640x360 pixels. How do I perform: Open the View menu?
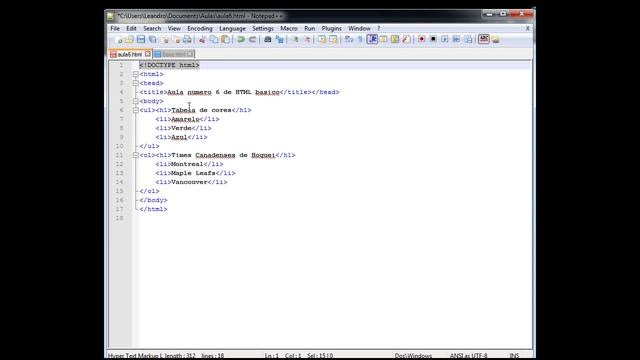pos(174,29)
